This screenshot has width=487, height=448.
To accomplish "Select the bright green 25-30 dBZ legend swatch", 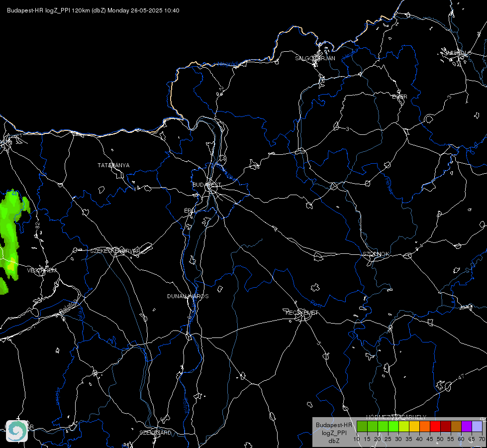I will (393, 426).
